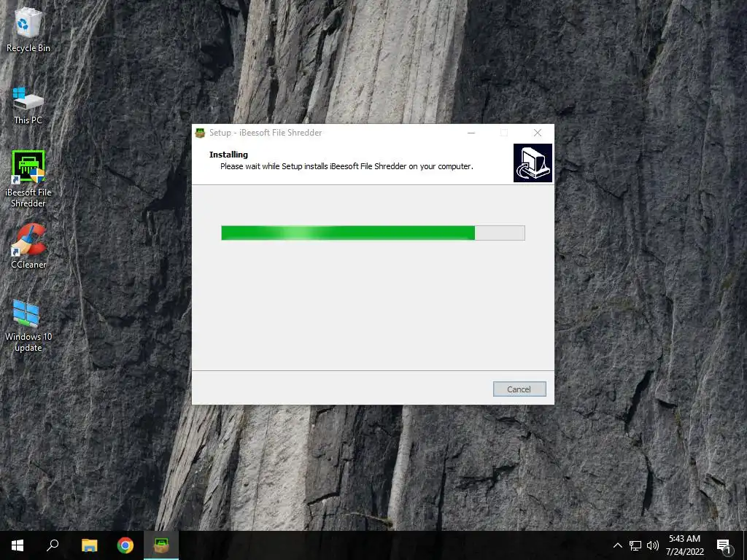Viewport: 747px width, 560px height.
Task: Show hidden system tray icons
Action: 617,545
